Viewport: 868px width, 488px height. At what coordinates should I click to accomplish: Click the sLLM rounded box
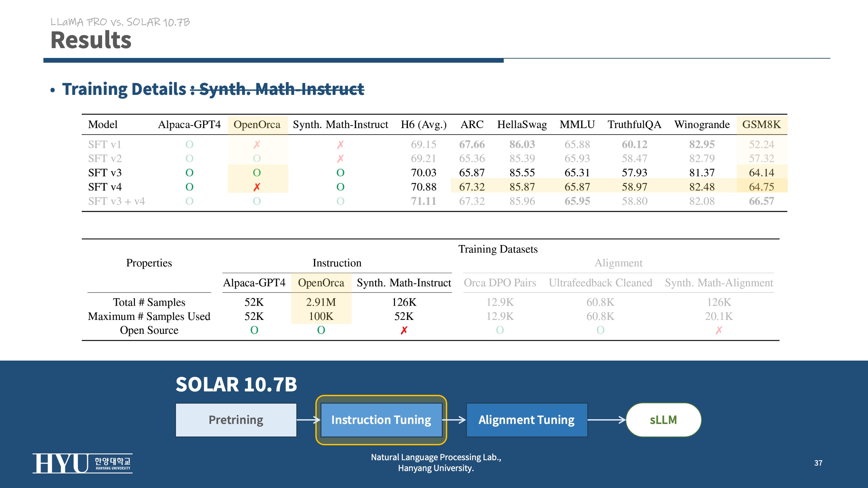pos(663,420)
